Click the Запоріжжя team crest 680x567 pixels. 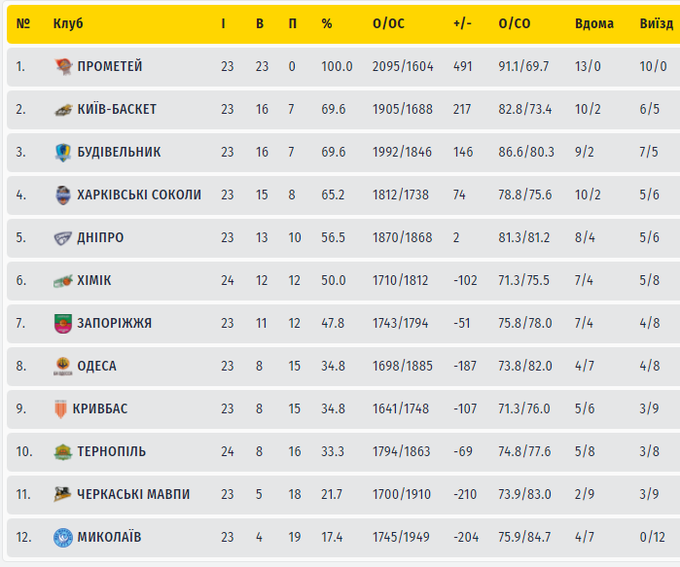pyautogui.click(x=63, y=323)
